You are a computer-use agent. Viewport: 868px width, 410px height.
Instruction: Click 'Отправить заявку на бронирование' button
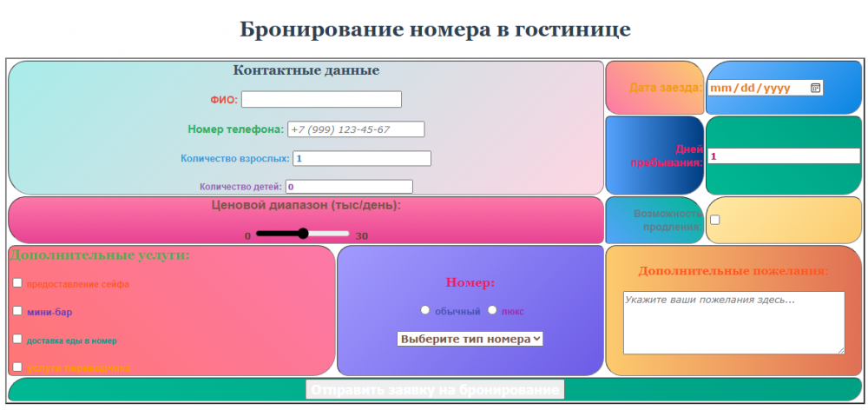pyautogui.click(x=435, y=389)
